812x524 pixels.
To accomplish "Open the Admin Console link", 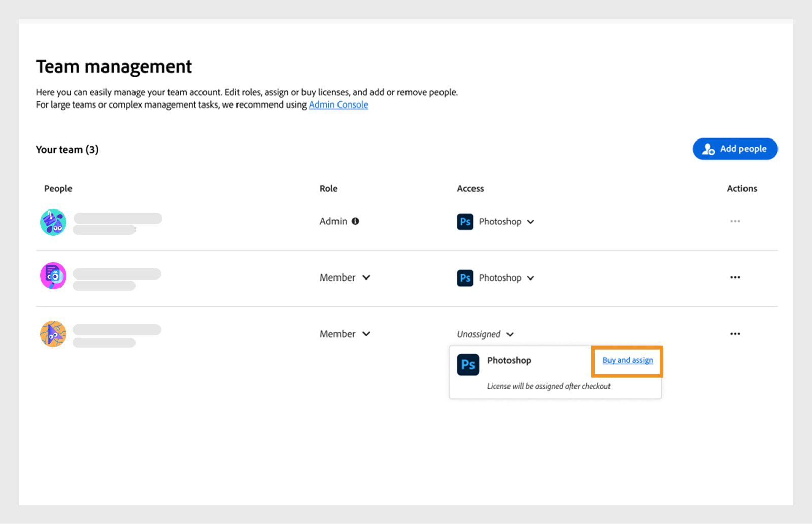I will click(338, 105).
